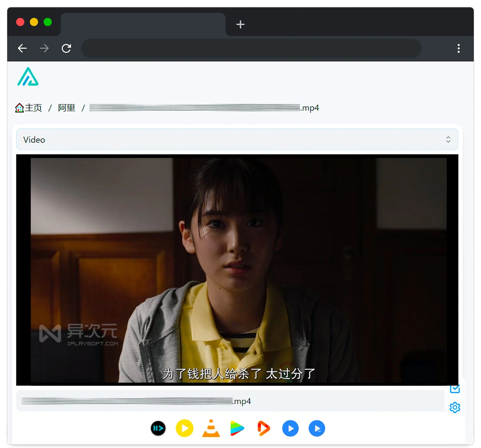
Task: Click the video player frame
Action: pyautogui.click(x=237, y=270)
